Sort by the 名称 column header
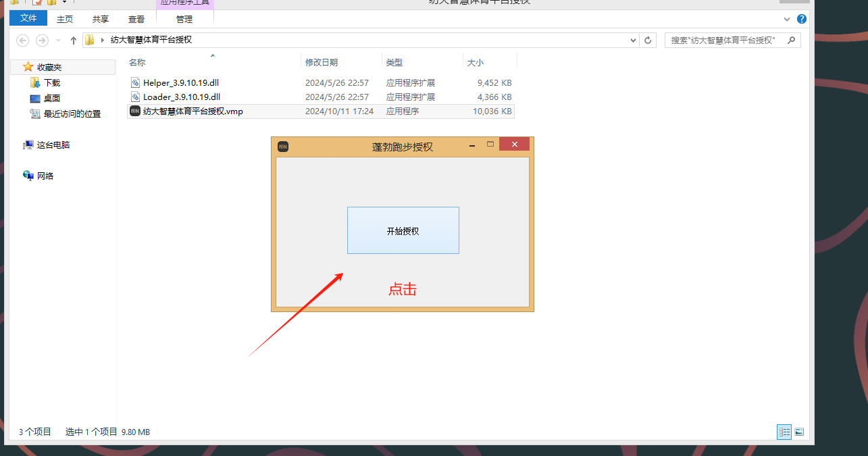This screenshot has width=868, height=456. click(x=137, y=62)
